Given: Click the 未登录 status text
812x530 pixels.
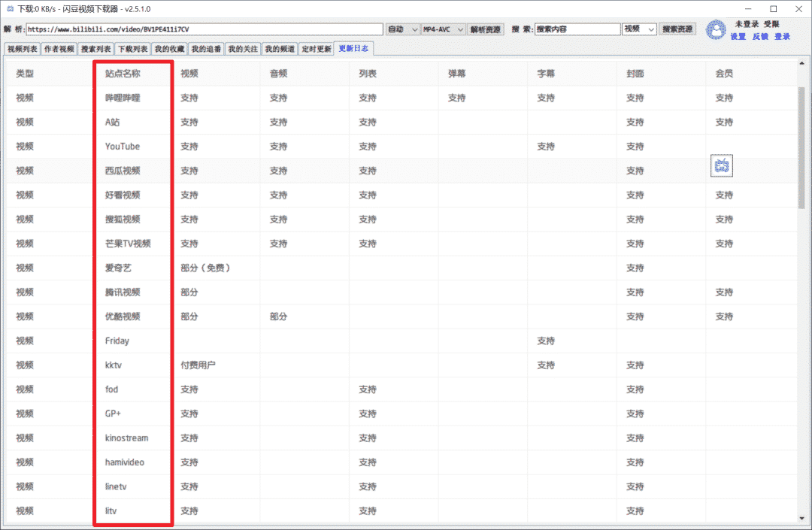Looking at the screenshot, I should coord(747,24).
